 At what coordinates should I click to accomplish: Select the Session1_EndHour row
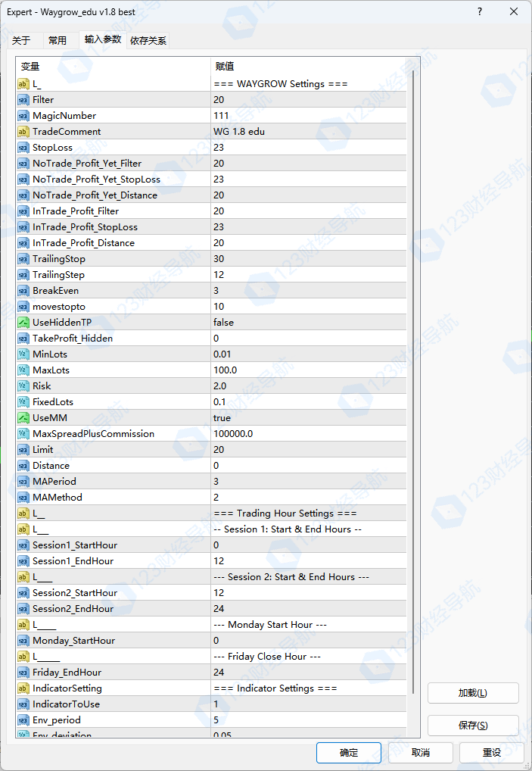click(x=211, y=561)
